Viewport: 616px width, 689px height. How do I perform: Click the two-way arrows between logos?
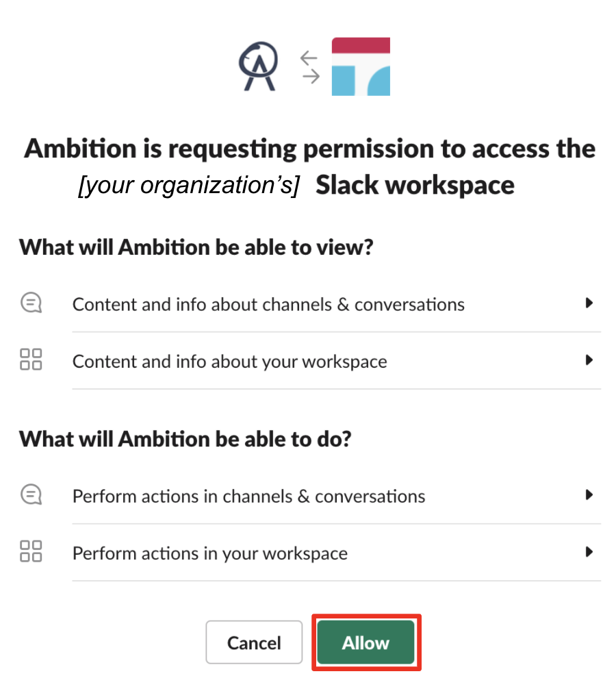pyautogui.click(x=311, y=67)
